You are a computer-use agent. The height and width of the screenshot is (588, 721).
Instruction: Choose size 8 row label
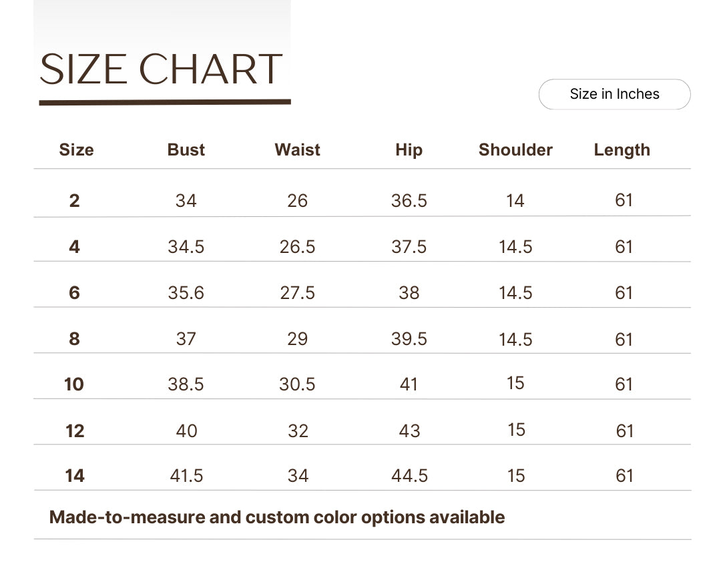pyautogui.click(x=75, y=339)
